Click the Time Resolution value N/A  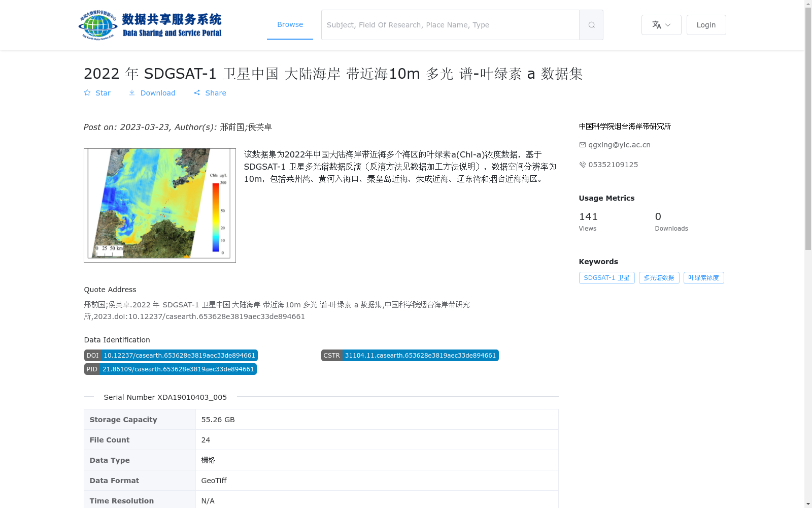tap(208, 501)
